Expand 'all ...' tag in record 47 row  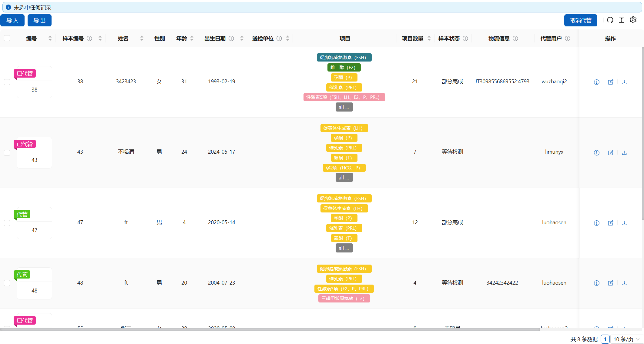(344, 248)
